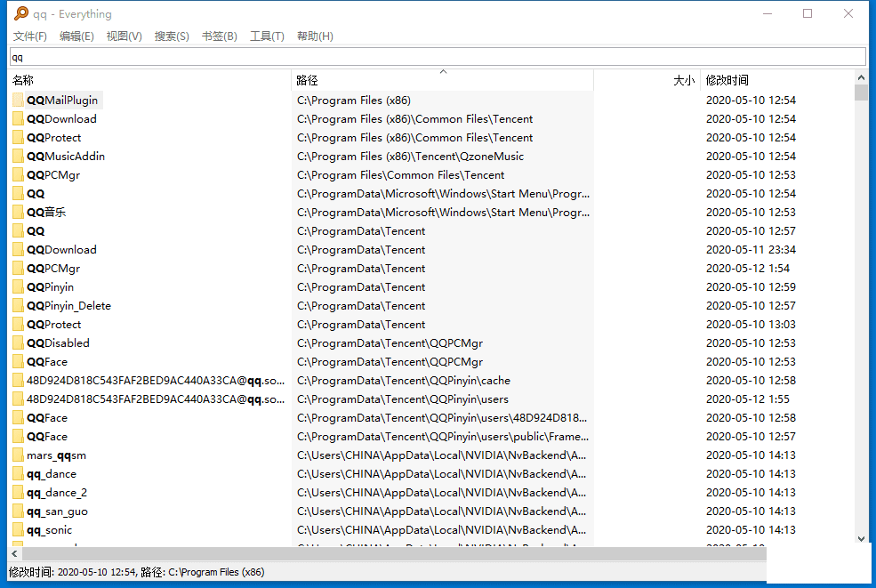Click folder icon beside qq_dance

[x=18, y=473]
